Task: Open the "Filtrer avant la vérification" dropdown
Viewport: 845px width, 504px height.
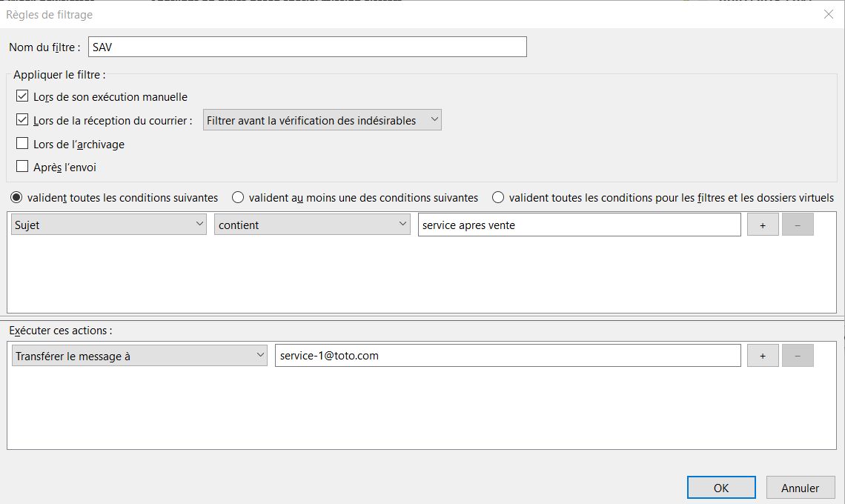Action: tap(322, 120)
